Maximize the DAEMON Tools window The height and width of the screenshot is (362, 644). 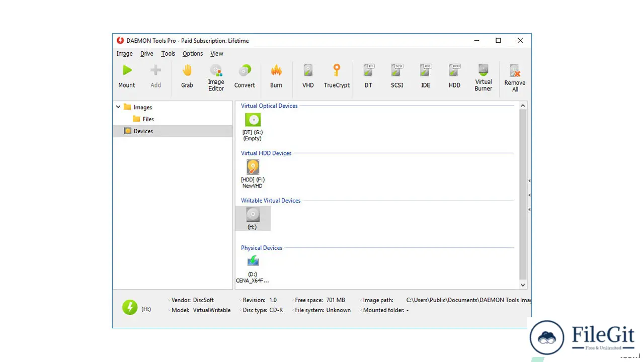tap(498, 41)
